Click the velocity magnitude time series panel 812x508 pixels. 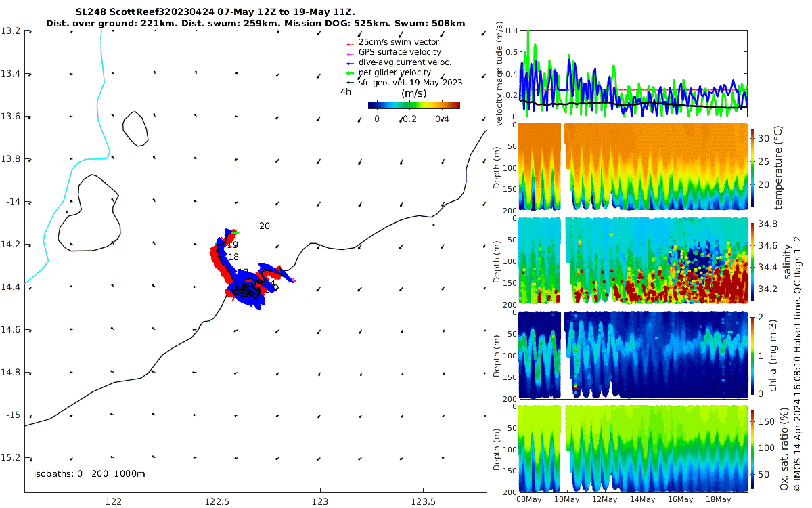(633, 73)
